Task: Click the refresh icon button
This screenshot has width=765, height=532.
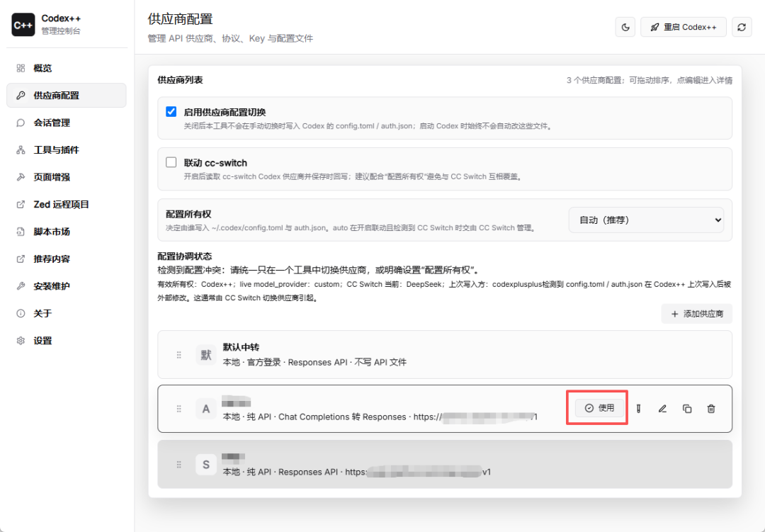Action: click(x=742, y=28)
